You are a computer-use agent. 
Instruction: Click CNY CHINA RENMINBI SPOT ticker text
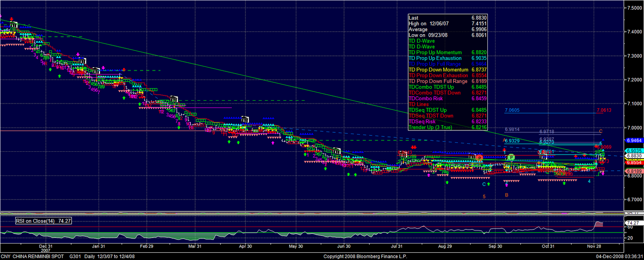pyautogui.click(x=32, y=256)
